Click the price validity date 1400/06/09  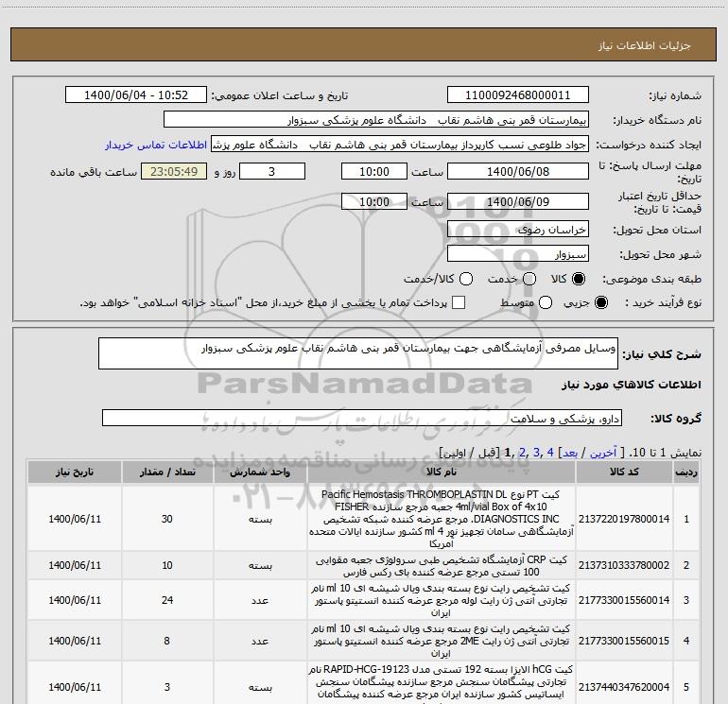(x=518, y=201)
